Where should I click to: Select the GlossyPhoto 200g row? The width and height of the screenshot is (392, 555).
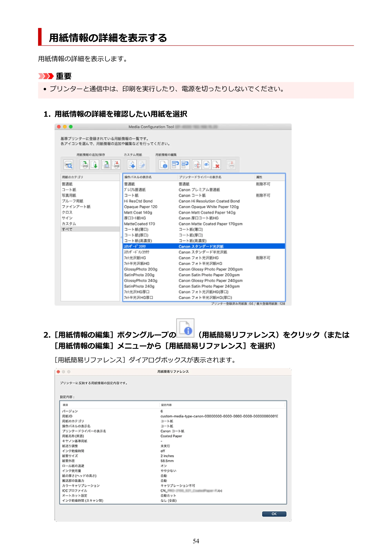(204, 269)
